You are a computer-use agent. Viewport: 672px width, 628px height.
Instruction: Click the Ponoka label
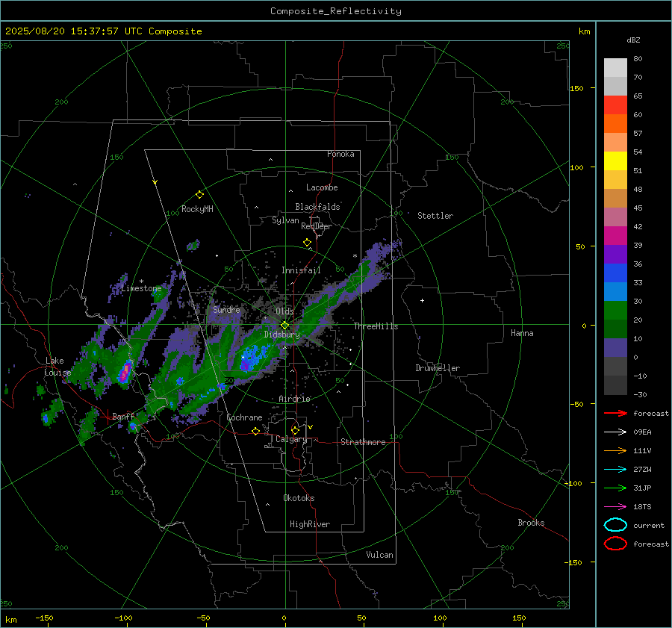coord(340,154)
